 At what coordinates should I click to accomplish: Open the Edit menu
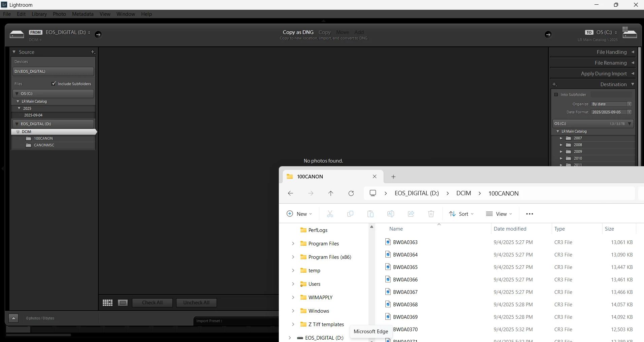21,14
